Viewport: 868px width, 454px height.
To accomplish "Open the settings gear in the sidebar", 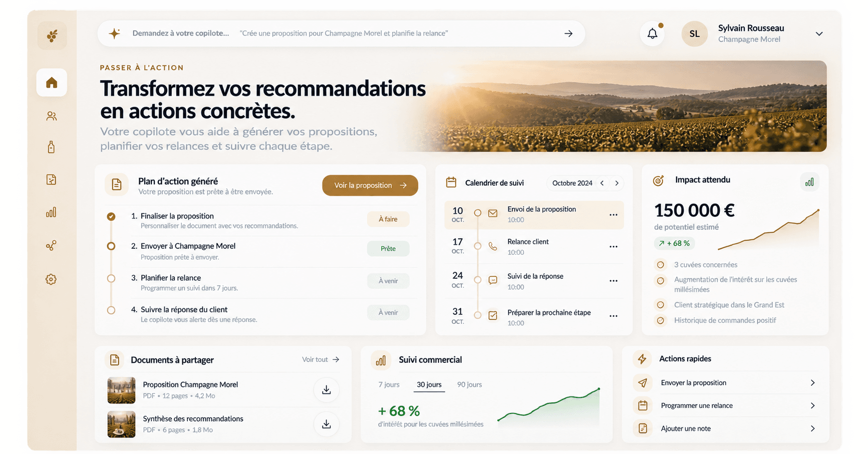I will tap(51, 279).
